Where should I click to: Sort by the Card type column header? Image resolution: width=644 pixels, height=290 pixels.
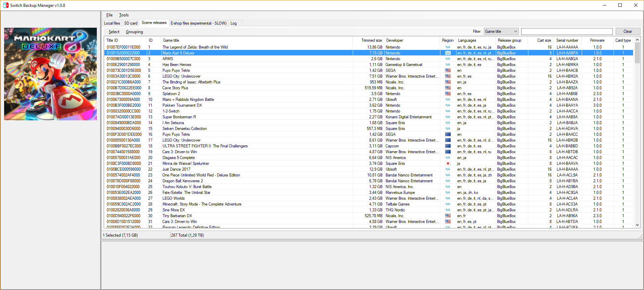623,40
